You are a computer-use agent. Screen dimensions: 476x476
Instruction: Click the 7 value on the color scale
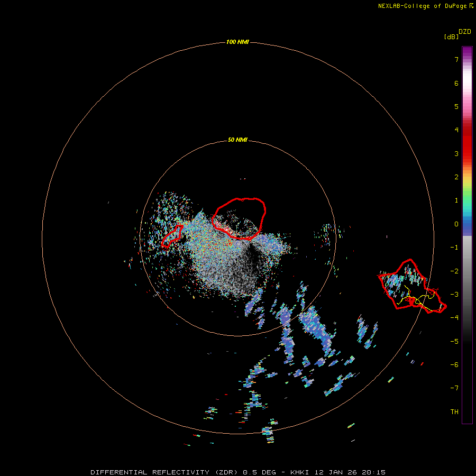[456, 59]
